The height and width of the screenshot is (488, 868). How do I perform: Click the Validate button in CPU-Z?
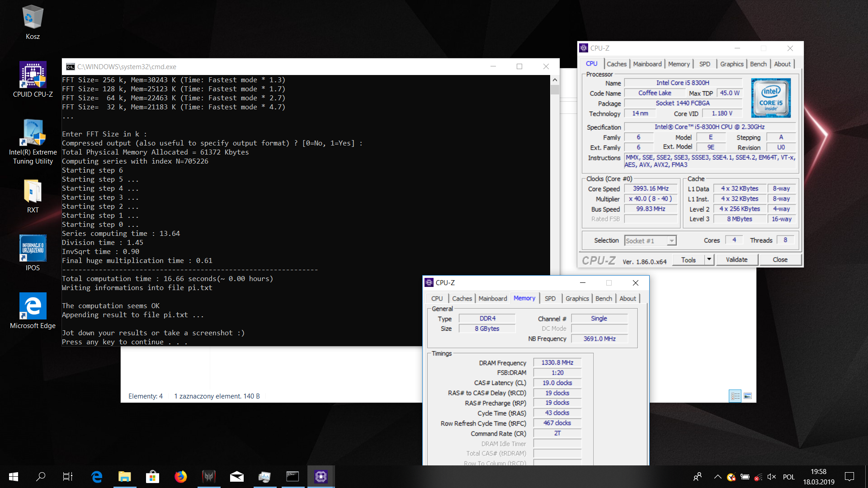pyautogui.click(x=736, y=260)
